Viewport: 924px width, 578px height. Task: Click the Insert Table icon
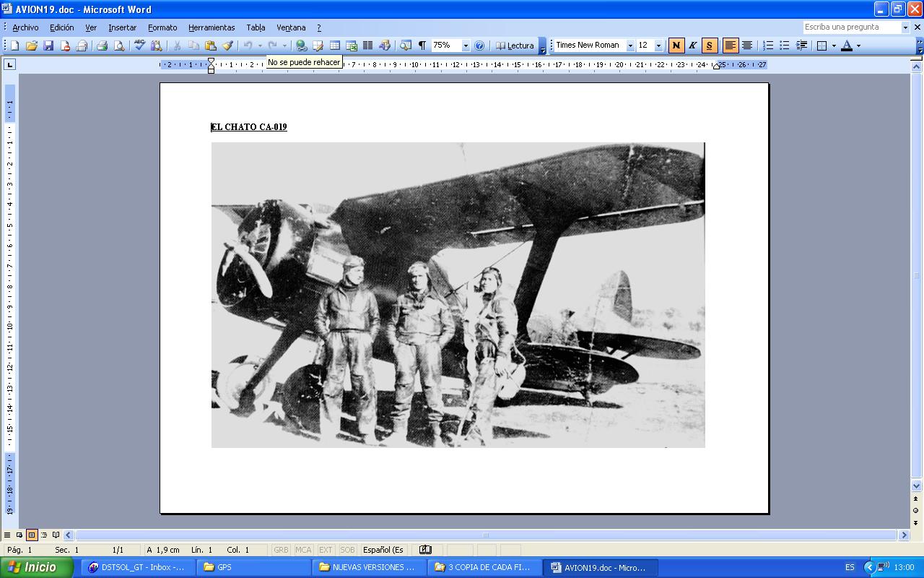[x=335, y=46]
